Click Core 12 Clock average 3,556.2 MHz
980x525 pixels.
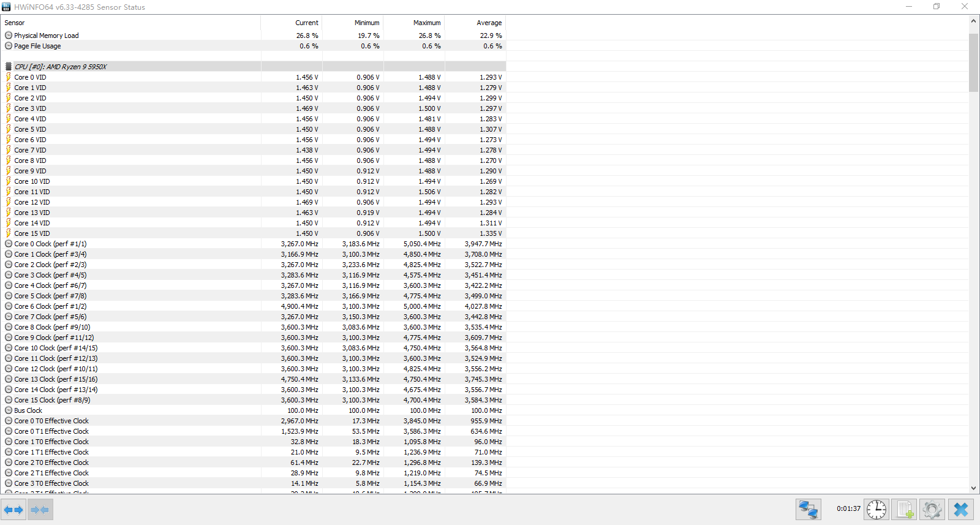tap(483, 369)
